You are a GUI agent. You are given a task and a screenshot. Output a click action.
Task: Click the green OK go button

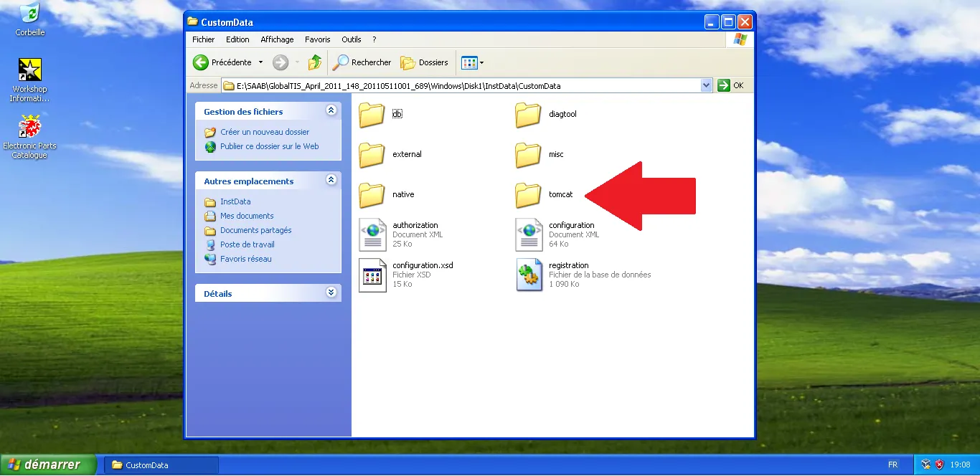tap(723, 85)
